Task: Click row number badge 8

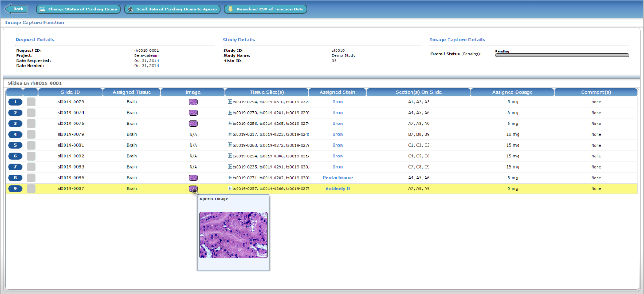Action: click(15, 178)
